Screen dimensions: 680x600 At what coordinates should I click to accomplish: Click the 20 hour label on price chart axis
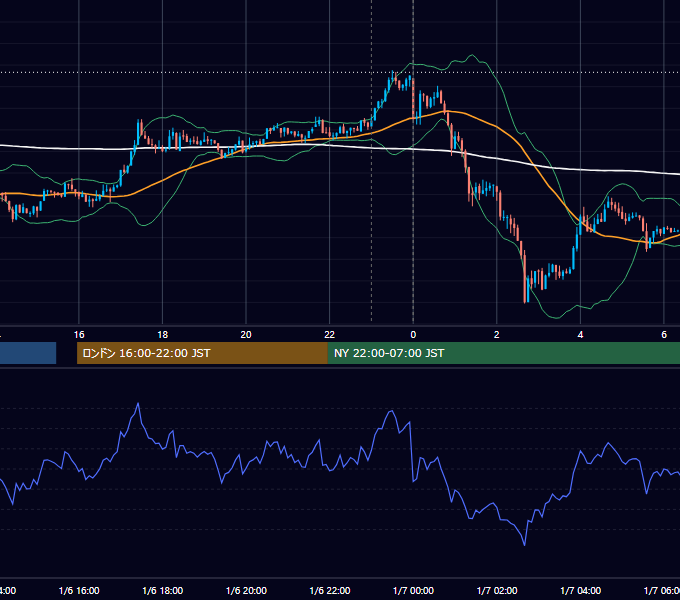click(246, 335)
